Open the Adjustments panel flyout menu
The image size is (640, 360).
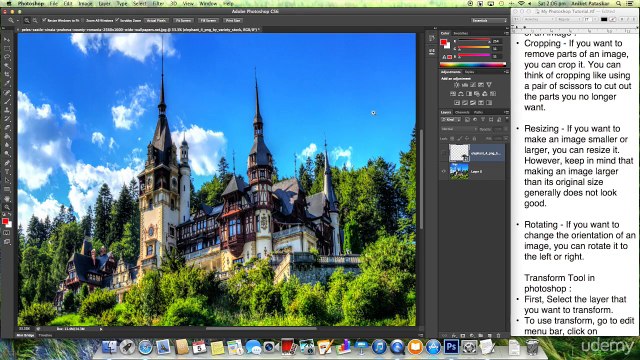pyautogui.click(x=507, y=72)
